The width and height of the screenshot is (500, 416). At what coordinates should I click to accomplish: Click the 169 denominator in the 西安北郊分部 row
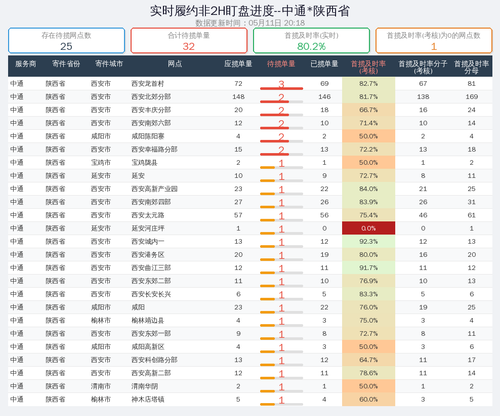coord(472,97)
